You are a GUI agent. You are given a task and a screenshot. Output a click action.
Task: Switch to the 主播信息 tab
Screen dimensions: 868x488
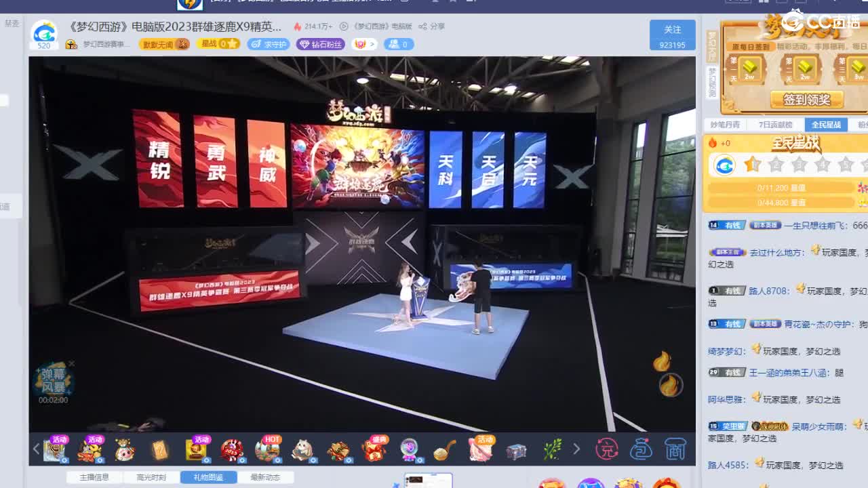tap(94, 477)
